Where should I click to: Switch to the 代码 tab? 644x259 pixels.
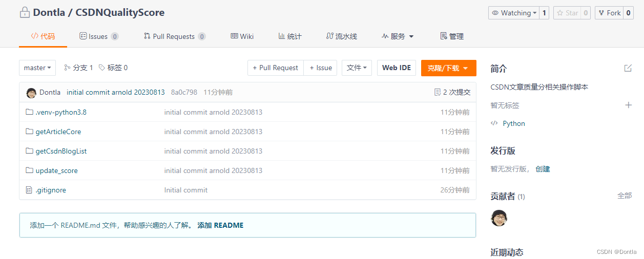pyautogui.click(x=43, y=36)
